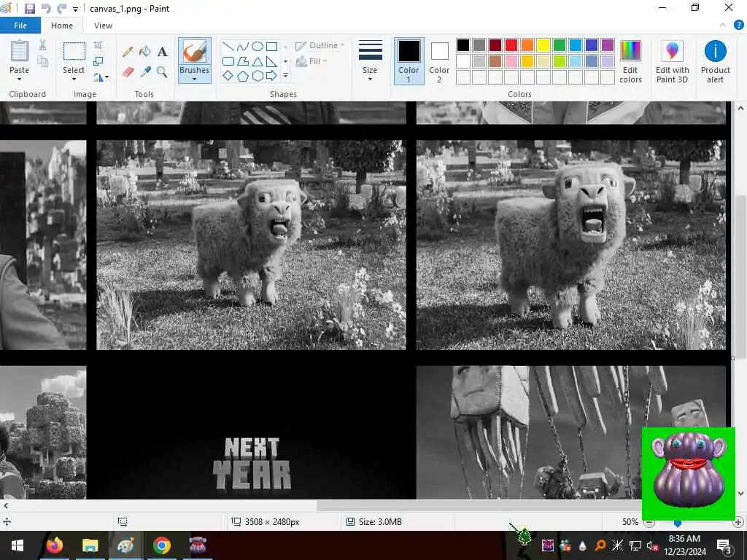Choose the Rounded rectangle shape
The height and width of the screenshot is (560, 747).
pyautogui.click(x=228, y=61)
